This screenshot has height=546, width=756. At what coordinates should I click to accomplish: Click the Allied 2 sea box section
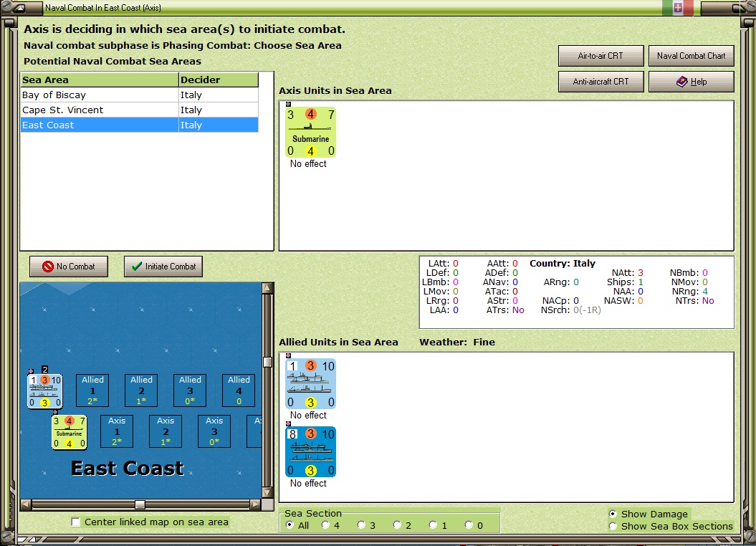(x=141, y=391)
